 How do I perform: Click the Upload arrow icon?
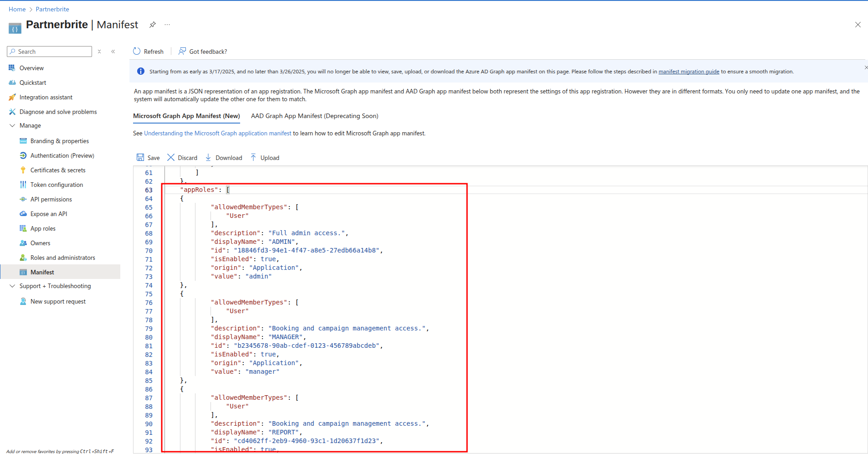coord(253,157)
